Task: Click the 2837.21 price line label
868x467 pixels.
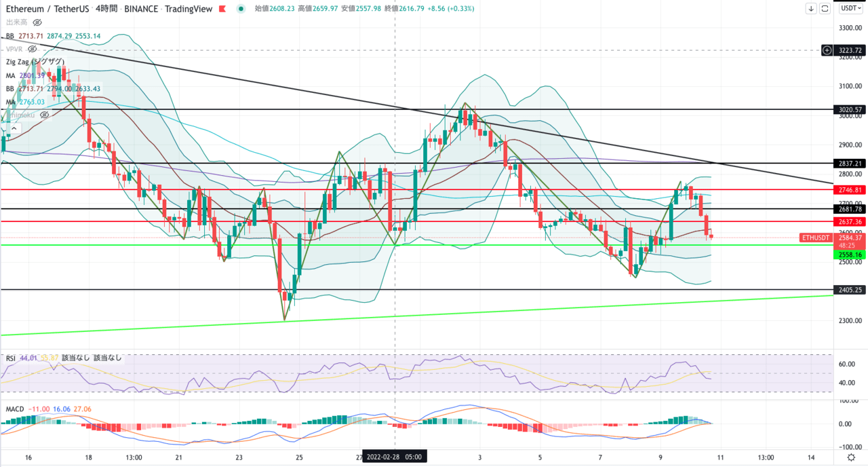Action: pos(850,164)
